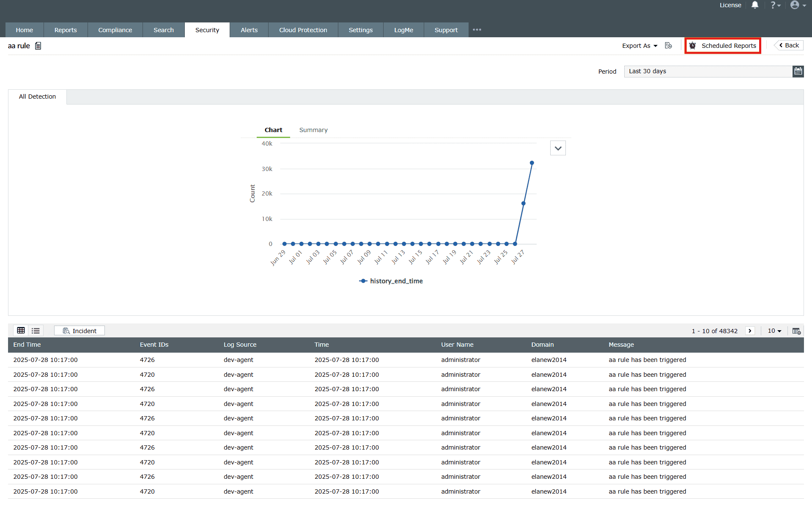This screenshot has width=812, height=508.
Task: Click the rule details icon beside aa rule
Action: pyautogui.click(x=38, y=46)
